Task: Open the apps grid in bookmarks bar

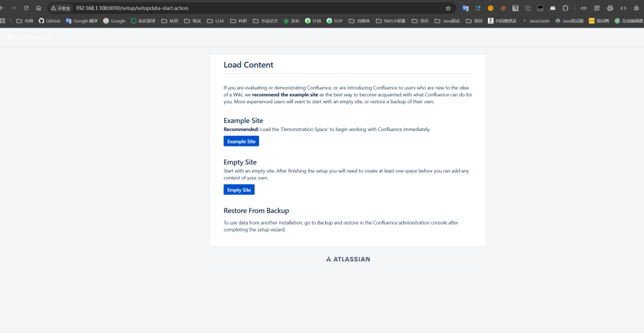Action: click(x=3, y=21)
